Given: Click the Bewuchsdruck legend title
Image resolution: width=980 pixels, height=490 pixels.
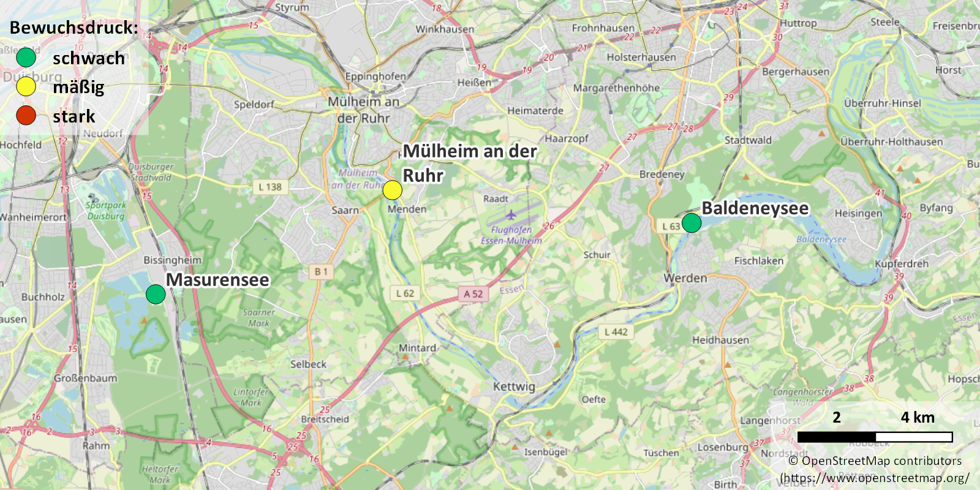Looking at the screenshot, I should (74, 28).
